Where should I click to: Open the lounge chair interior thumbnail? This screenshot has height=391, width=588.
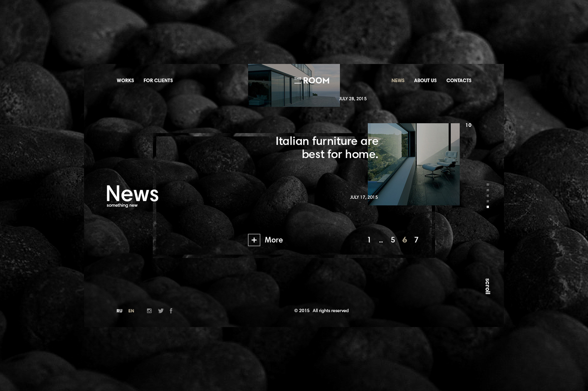[x=414, y=164]
